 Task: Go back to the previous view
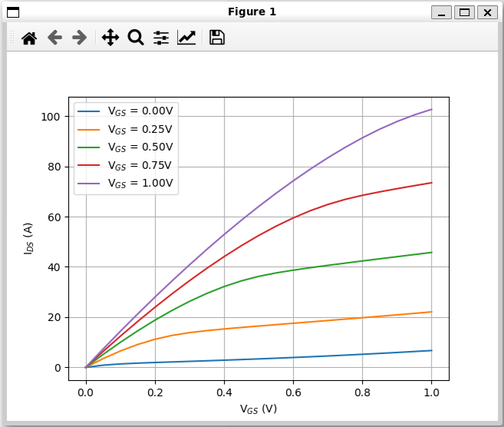[54, 38]
